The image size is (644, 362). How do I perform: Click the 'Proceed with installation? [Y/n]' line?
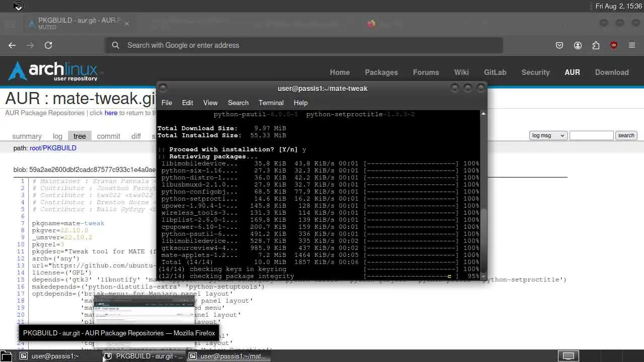point(232,149)
